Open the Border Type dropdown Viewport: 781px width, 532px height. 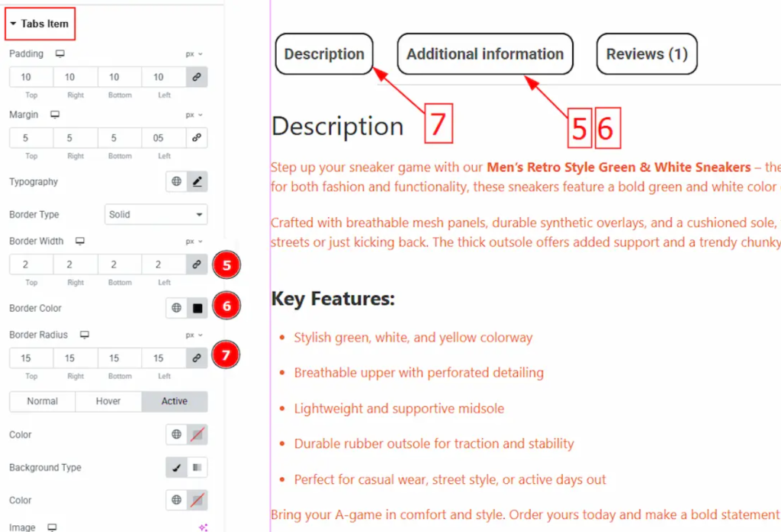[x=156, y=214]
